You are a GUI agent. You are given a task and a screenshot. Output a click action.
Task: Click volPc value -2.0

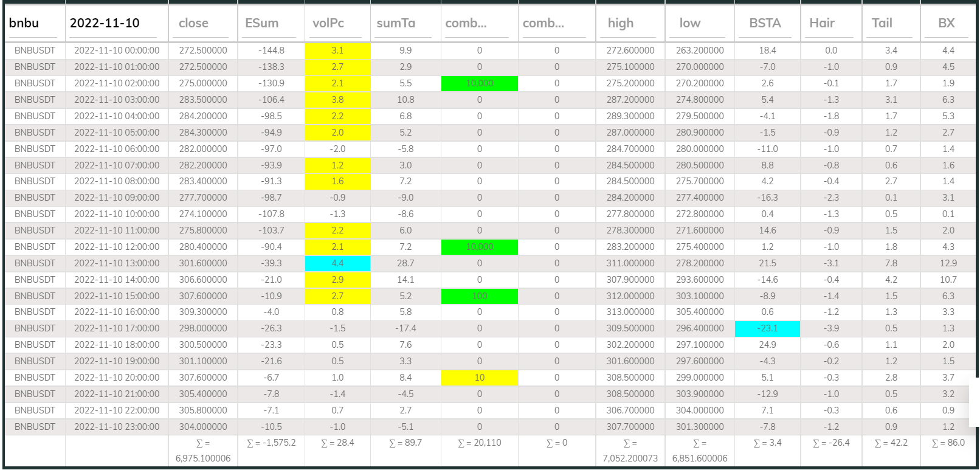click(337, 149)
